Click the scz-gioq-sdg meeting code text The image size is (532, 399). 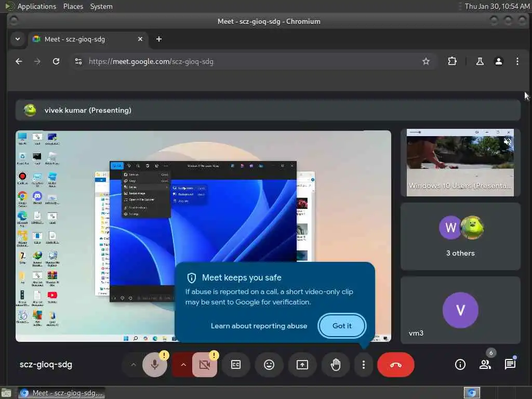(x=46, y=365)
